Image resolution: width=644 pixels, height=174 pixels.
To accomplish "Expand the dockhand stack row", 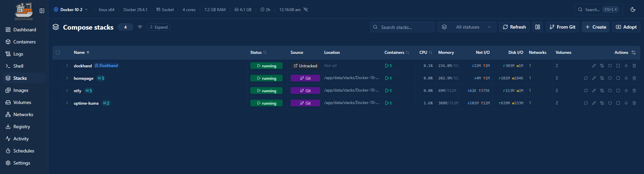I will 67,66.
